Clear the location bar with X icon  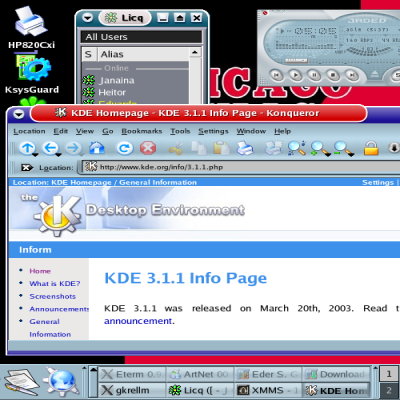(27, 167)
